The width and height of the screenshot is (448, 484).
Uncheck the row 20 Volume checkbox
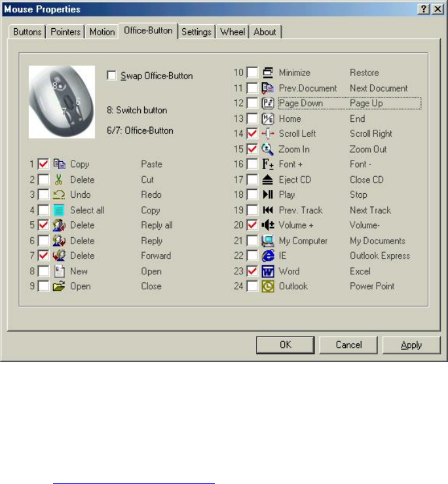[252, 225]
